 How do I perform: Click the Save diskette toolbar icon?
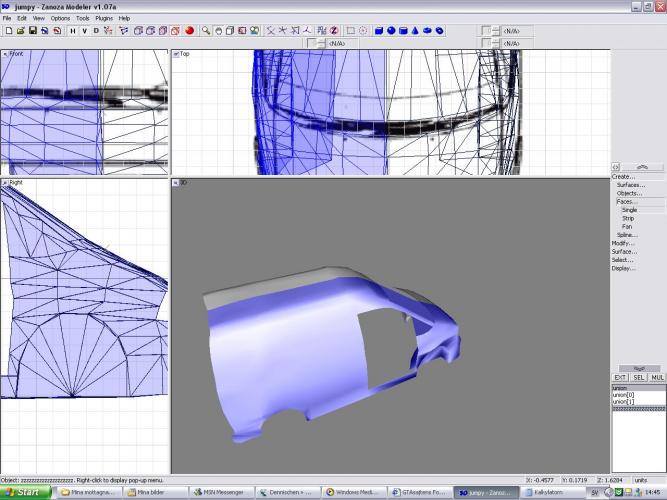click(x=32, y=30)
